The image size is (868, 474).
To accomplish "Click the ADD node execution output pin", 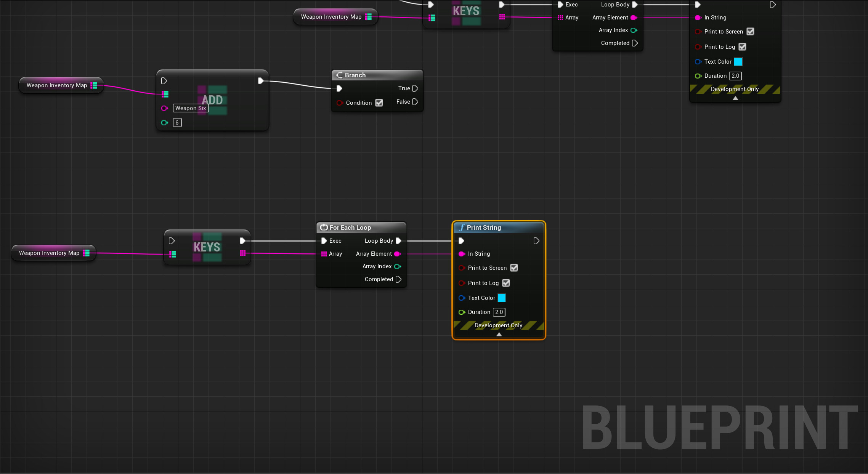I will 261,81.
